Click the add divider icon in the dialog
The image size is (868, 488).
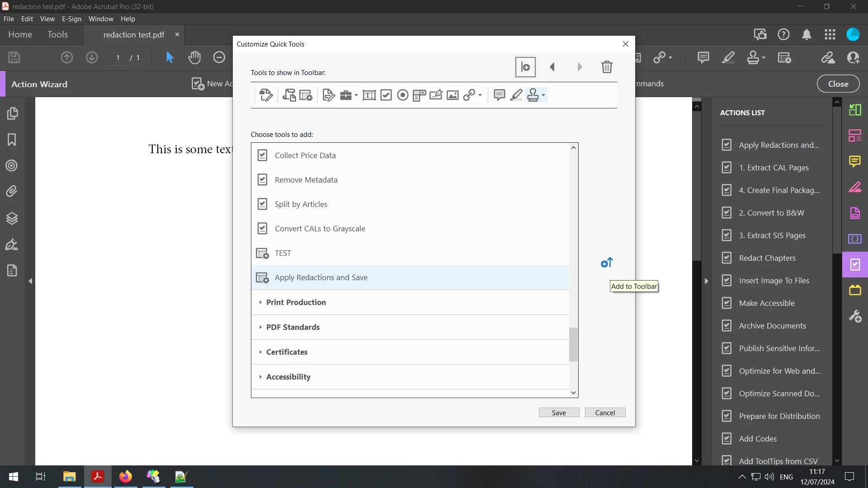[525, 67]
